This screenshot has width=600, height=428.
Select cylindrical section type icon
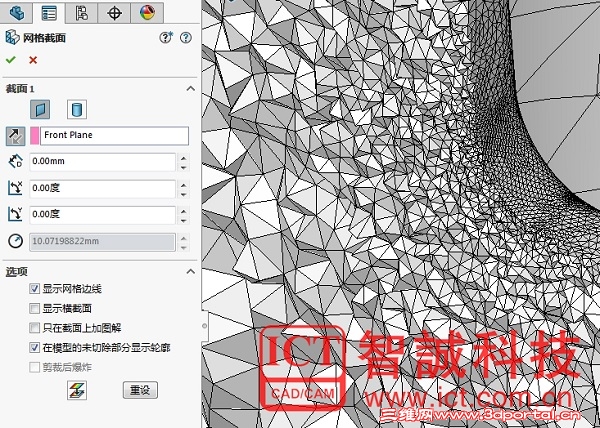(x=77, y=109)
